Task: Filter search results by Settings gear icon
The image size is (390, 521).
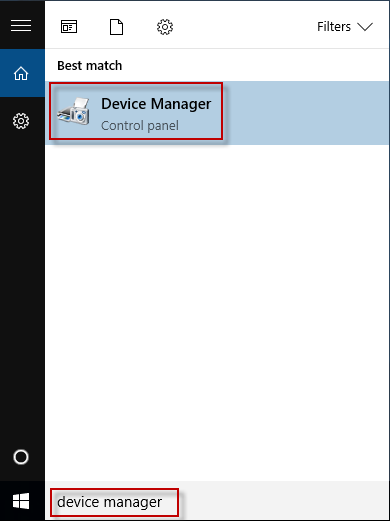Action: pos(165,27)
